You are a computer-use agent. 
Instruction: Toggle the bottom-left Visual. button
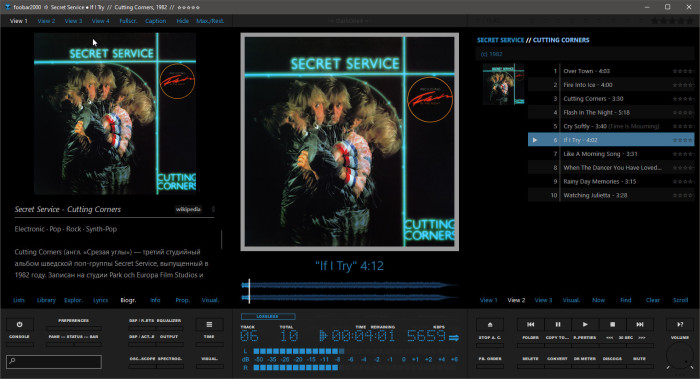click(x=209, y=358)
